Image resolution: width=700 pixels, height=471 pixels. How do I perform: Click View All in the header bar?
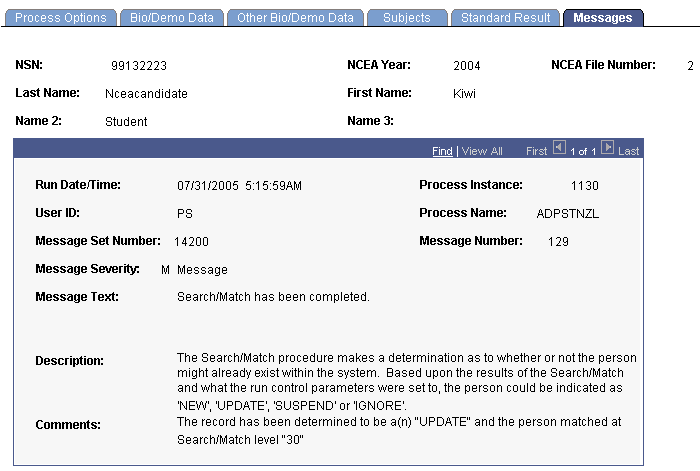(x=482, y=151)
